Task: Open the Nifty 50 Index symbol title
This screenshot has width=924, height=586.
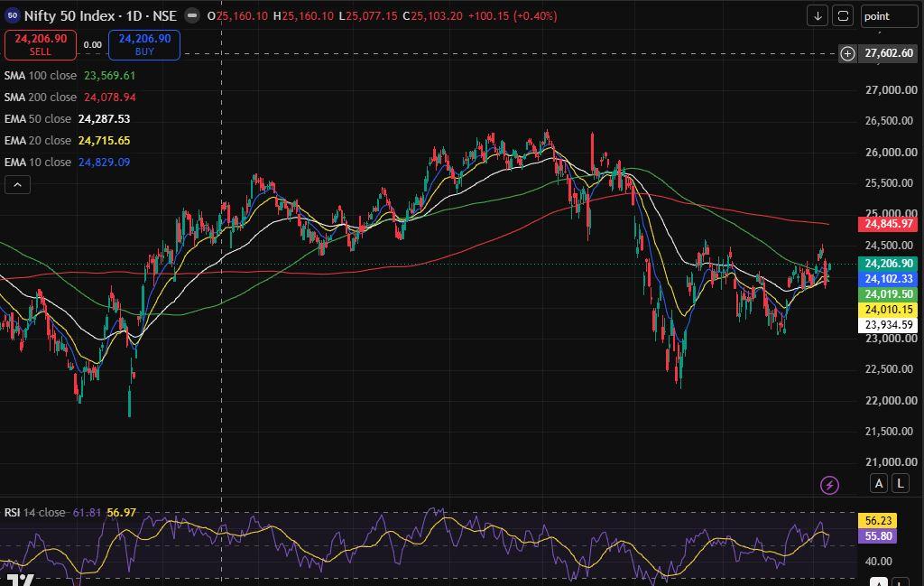Action: pos(100,16)
